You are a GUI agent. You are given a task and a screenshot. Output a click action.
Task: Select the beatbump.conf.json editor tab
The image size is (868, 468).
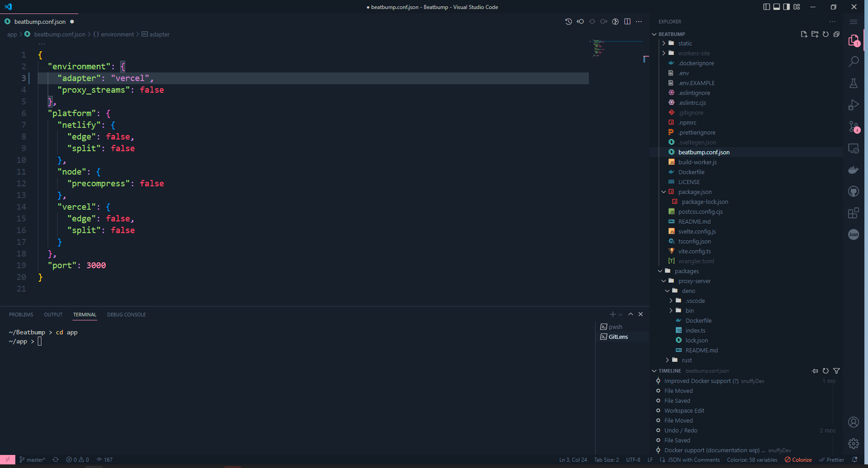(40, 22)
